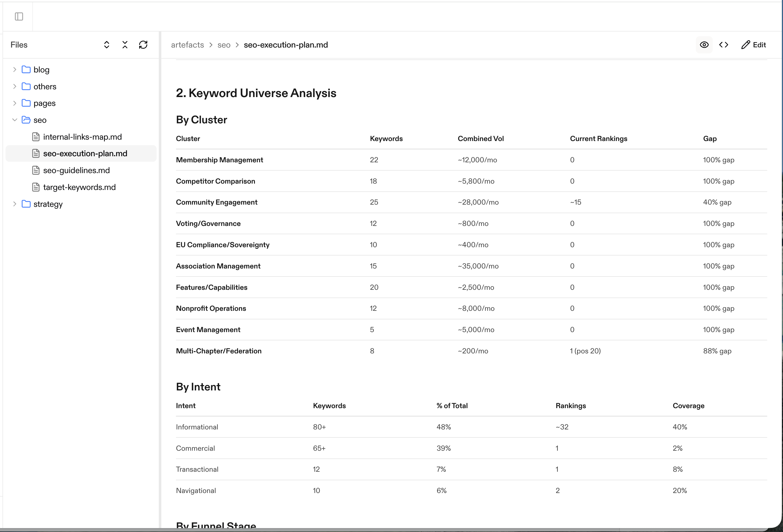Click the seo breadcrumb link
This screenshot has height=532, width=783.
[x=224, y=45]
